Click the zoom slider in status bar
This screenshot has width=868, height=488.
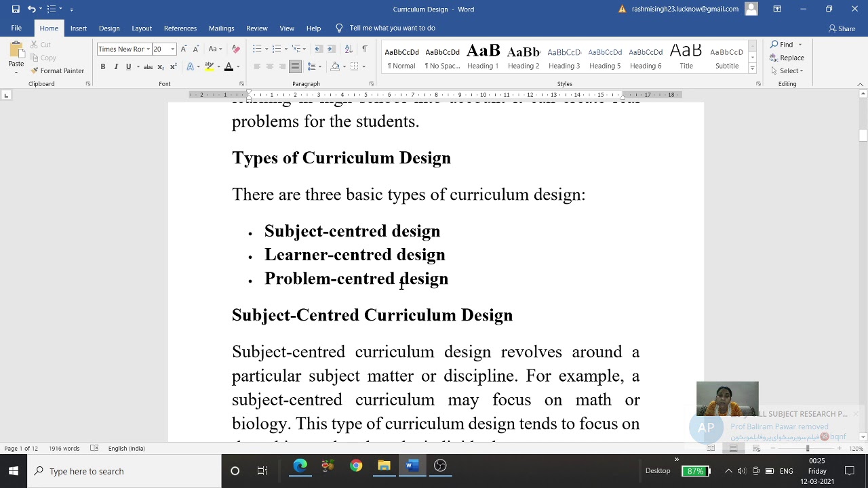(807, 449)
